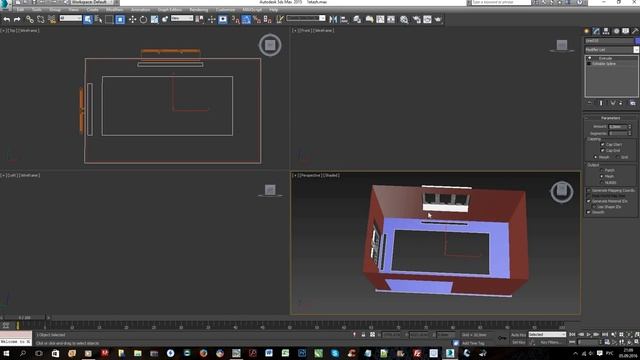Open the Workspace Default dropdown
This screenshot has height=360, width=640.
(x=92, y=2)
